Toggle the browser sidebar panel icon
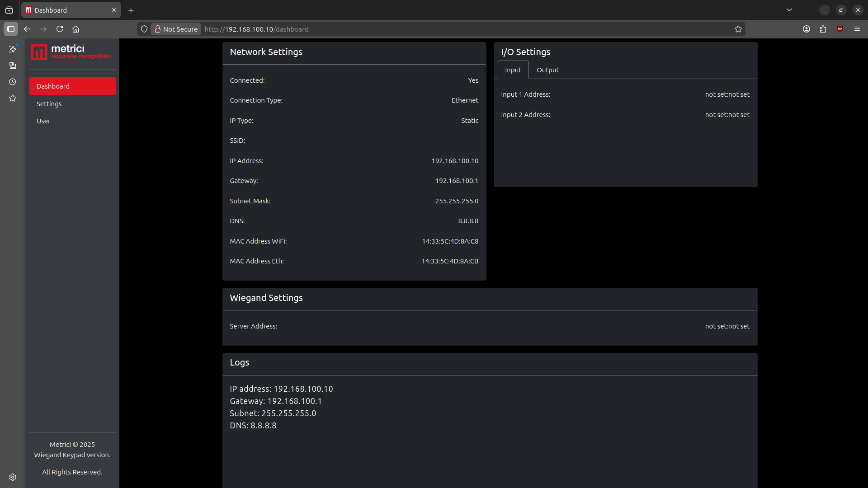Image resolution: width=868 pixels, height=488 pixels. click(11, 29)
